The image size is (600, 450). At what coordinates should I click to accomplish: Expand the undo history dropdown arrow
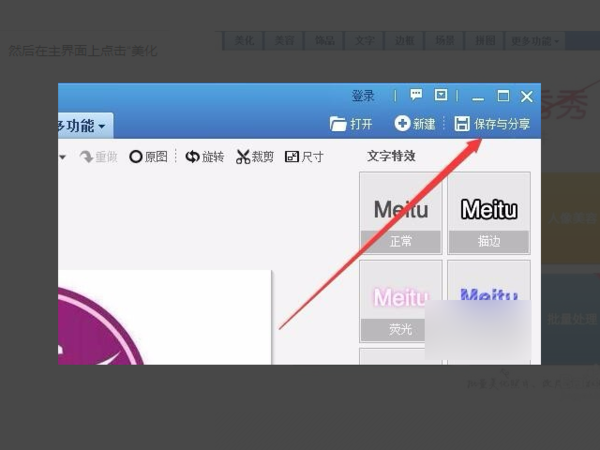[x=62, y=157]
